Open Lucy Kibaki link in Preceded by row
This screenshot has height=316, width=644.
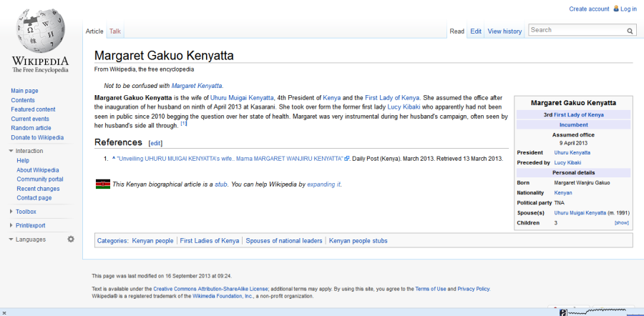pyautogui.click(x=567, y=162)
